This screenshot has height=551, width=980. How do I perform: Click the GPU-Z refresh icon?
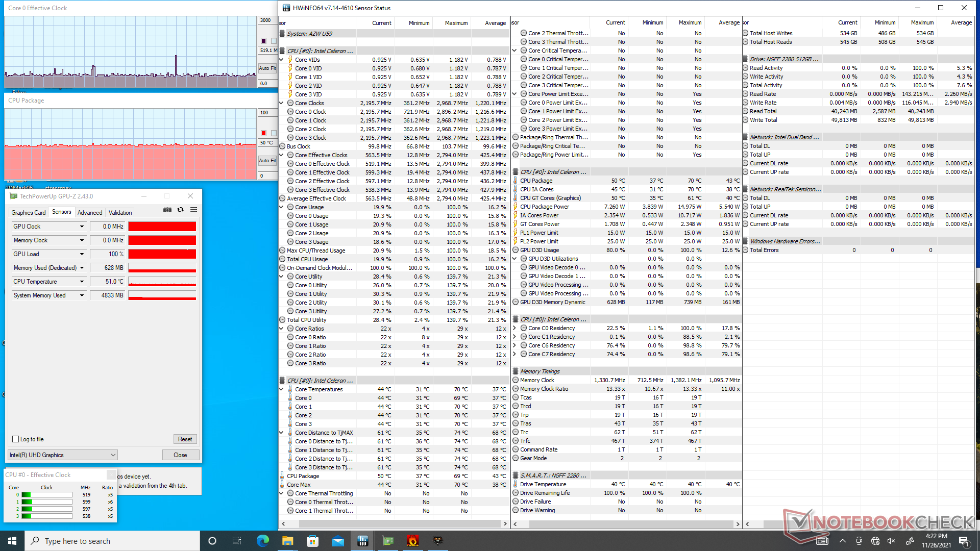[180, 210]
